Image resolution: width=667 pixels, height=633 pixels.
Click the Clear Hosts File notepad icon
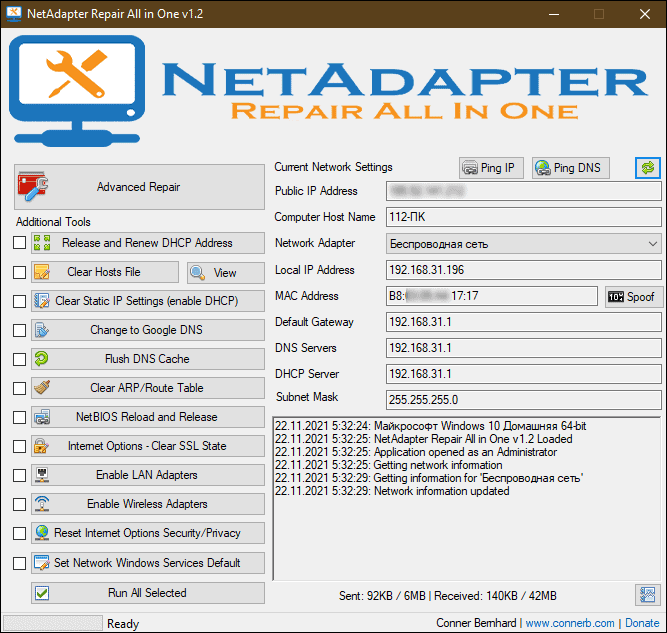(42, 272)
